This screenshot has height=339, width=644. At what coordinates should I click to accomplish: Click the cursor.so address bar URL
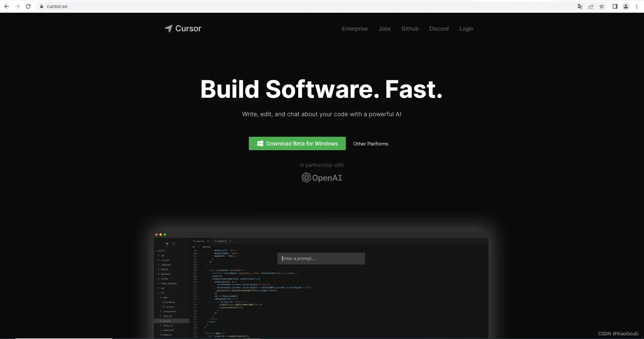pos(57,6)
